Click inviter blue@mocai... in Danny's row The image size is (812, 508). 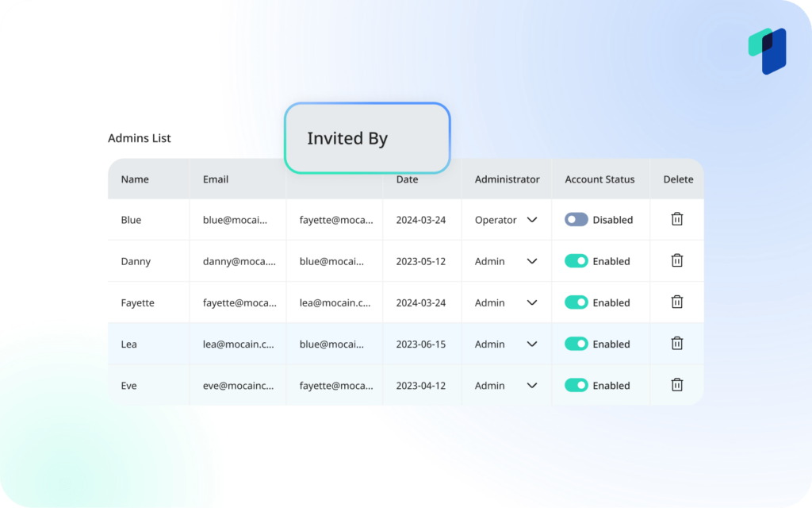click(331, 261)
